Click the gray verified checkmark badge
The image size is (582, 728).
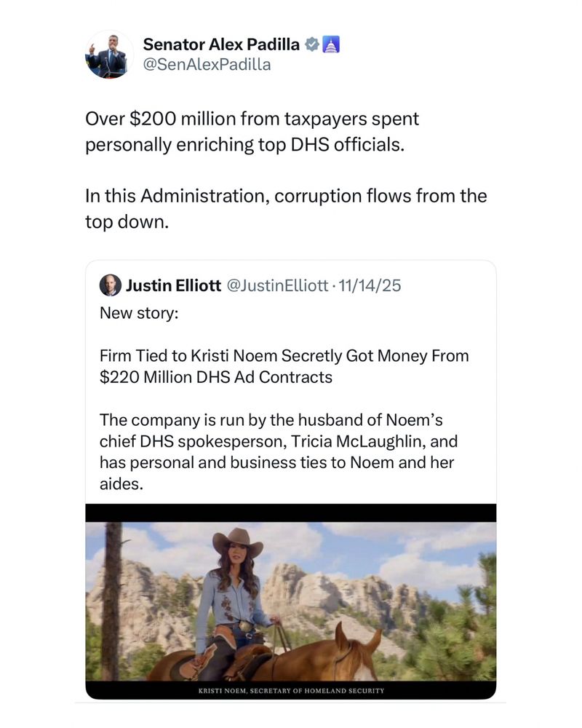click(x=311, y=44)
